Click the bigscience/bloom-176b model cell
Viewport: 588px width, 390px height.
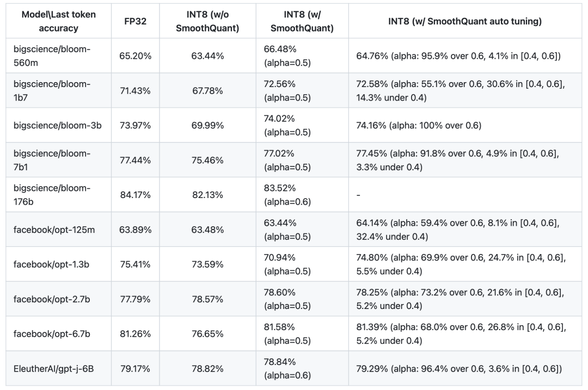[x=52, y=195]
